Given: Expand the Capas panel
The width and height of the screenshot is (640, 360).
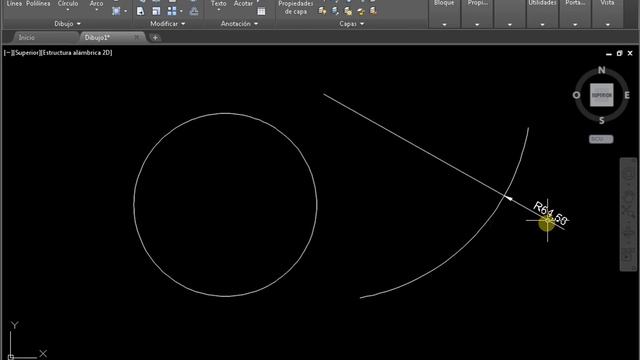Looking at the screenshot, I should coord(351,24).
